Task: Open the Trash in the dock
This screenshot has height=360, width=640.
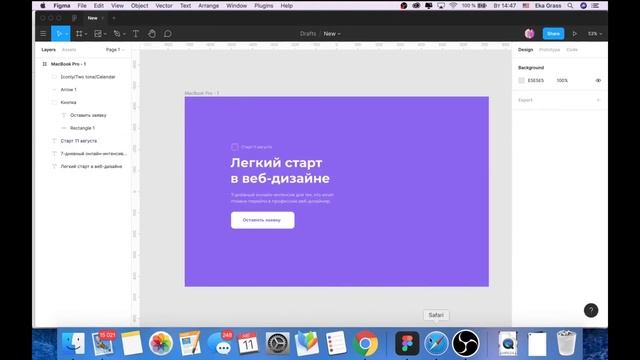Action: tap(566, 343)
